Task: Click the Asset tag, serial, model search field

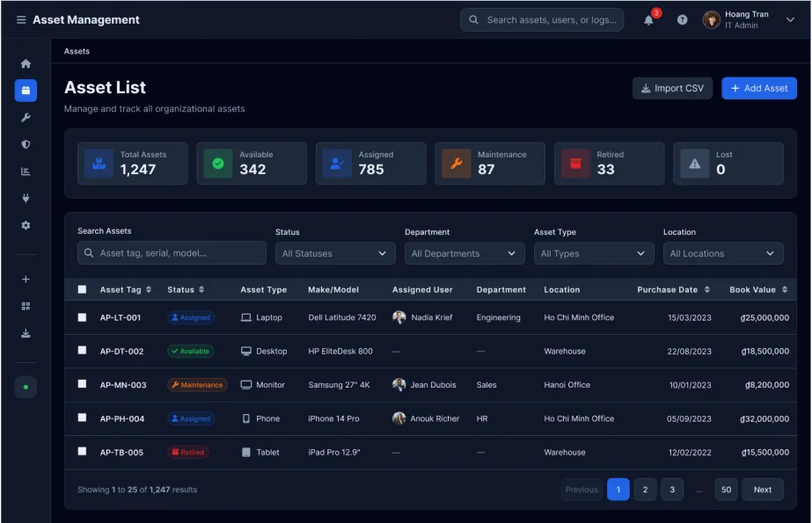Action: 172,253
